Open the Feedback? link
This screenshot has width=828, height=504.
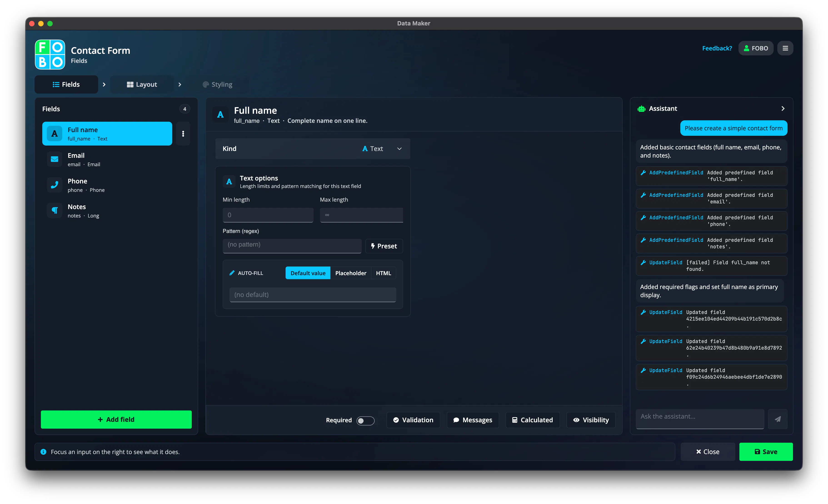(x=717, y=48)
